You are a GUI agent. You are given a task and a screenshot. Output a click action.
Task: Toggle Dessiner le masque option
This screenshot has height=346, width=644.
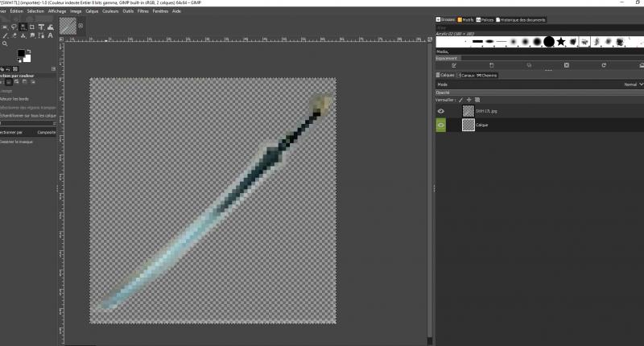pos(16,142)
